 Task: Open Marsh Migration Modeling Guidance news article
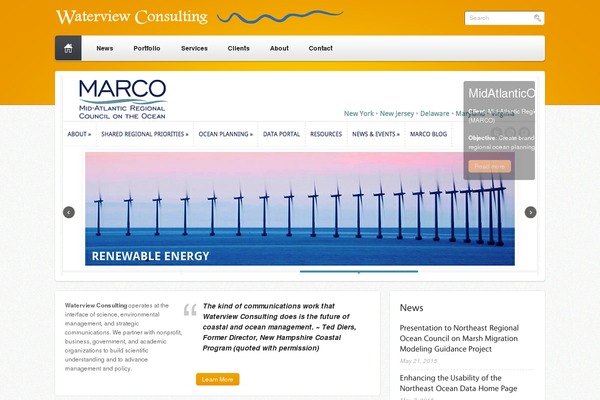[x=459, y=338]
